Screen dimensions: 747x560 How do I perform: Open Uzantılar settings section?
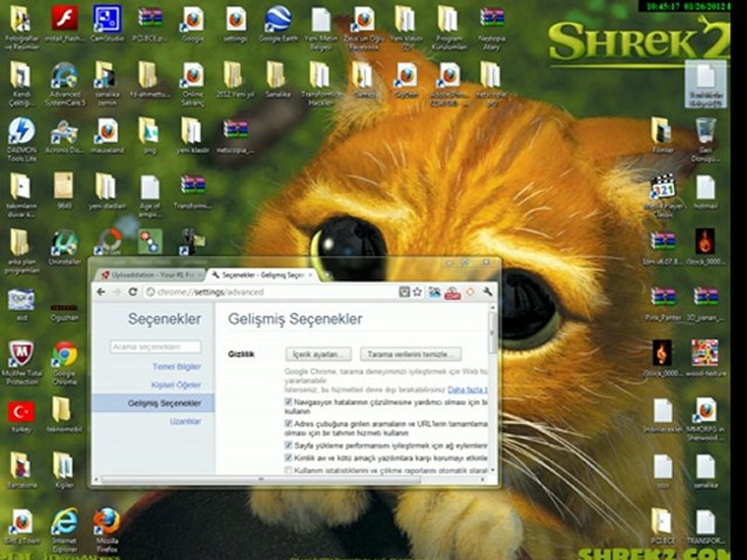tap(185, 422)
